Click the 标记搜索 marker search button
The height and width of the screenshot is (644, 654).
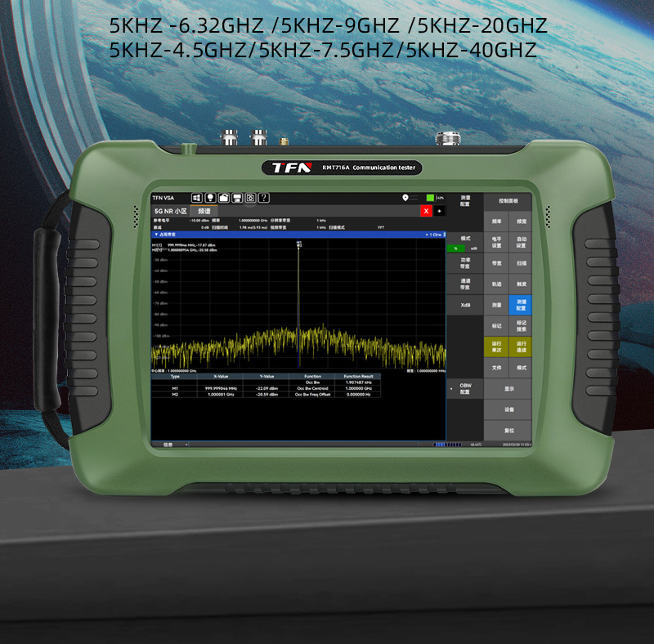(x=521, y=326)
